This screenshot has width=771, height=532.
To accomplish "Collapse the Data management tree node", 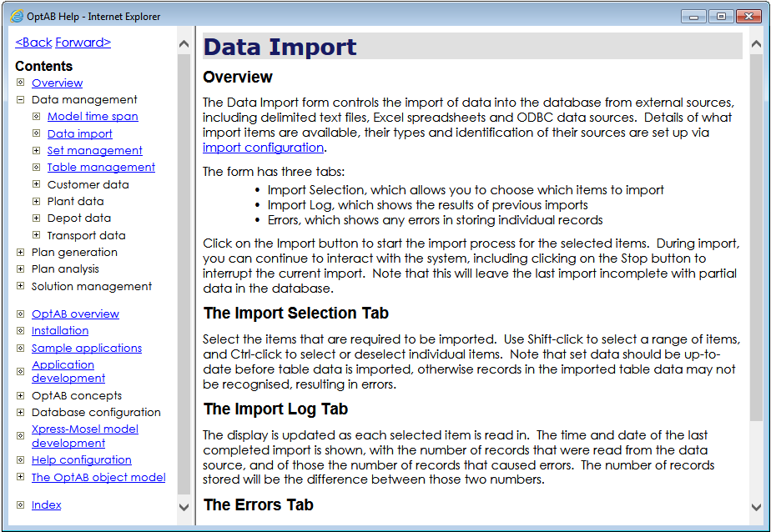I will coord(21,99).
